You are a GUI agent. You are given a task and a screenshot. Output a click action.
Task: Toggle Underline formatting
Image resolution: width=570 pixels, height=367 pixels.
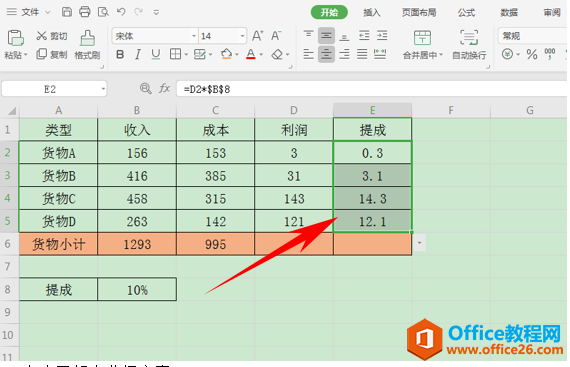pyautogui.click(x=156, y=55)
